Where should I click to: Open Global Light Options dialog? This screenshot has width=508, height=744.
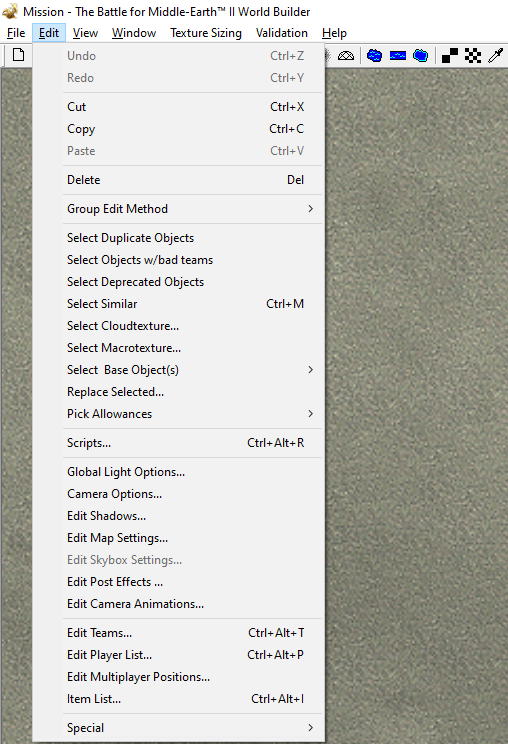coord(192,472)
